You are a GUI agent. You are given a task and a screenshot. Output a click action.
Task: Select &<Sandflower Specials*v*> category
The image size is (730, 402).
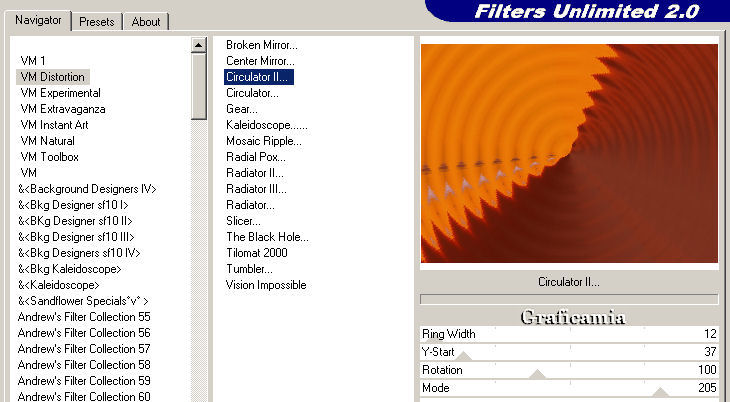click(83, 301)
